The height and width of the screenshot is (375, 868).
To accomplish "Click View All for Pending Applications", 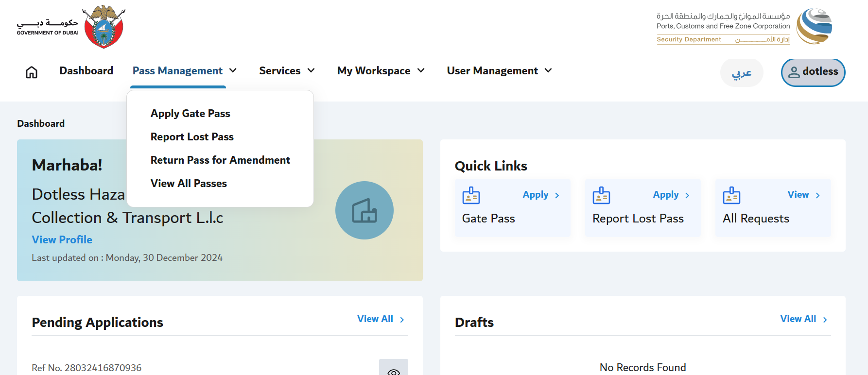I will coord(381,319).
